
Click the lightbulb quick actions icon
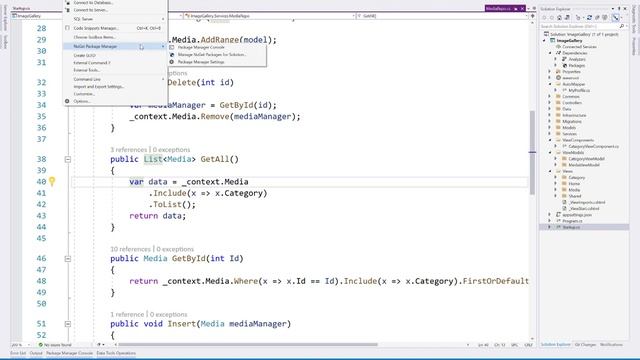tap(52, 181)
